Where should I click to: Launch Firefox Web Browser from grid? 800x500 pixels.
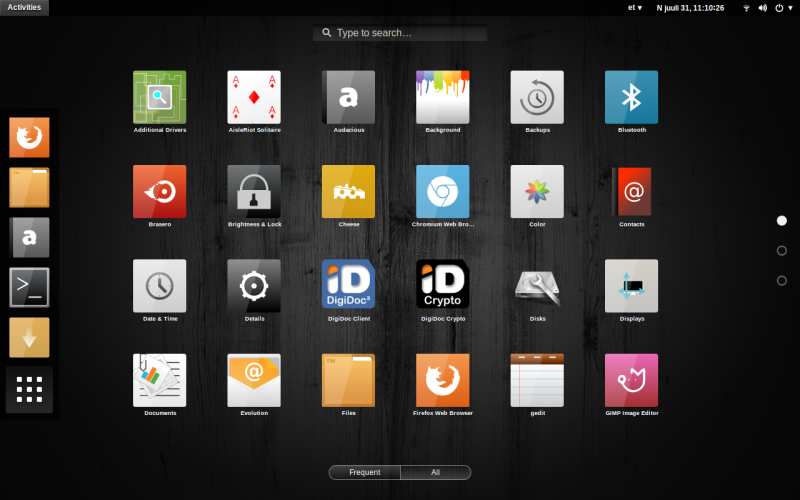(x=443, y=381)
